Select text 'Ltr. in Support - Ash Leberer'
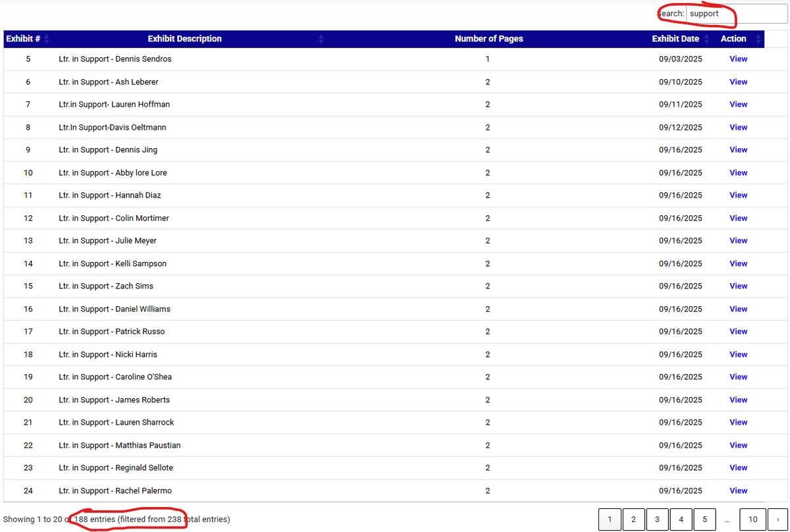The image size is (790, 532). [x=108, y=82]
